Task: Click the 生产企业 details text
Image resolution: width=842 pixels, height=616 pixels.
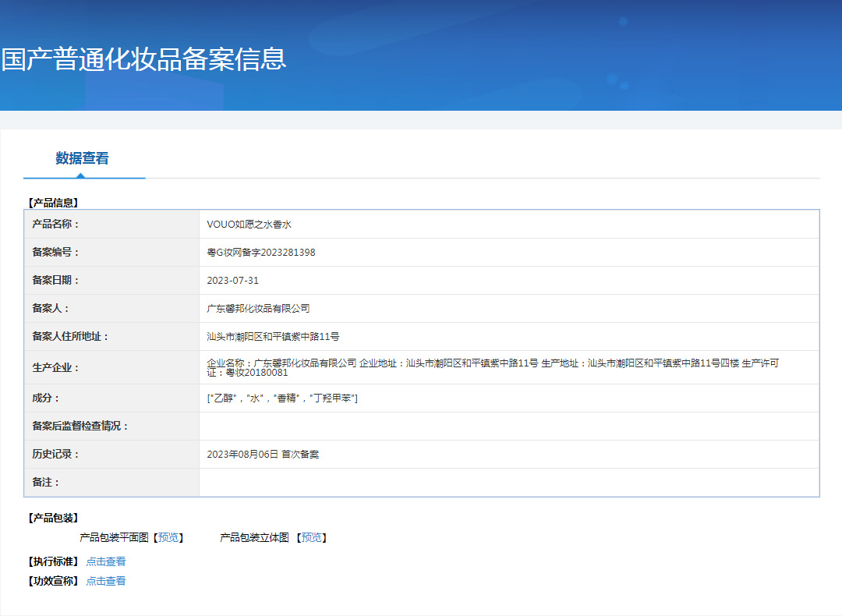Action: 492,367
